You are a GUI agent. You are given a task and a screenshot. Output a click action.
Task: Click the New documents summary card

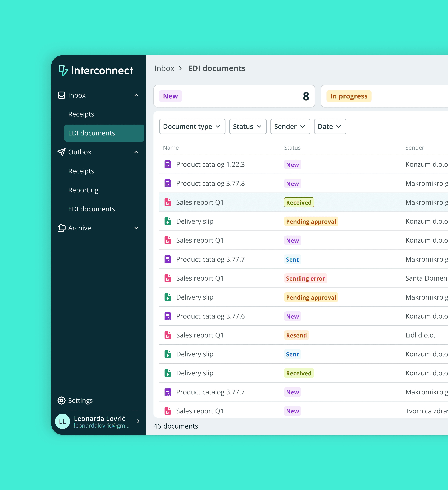[x=234, y=96]
